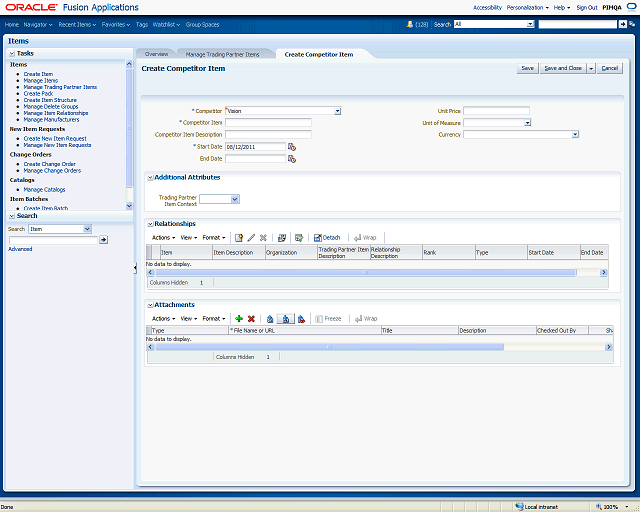Click the search arrow icon in the top bar
Image resolution: width=640 pixels, height=512 pixels.
pos(622,23)
